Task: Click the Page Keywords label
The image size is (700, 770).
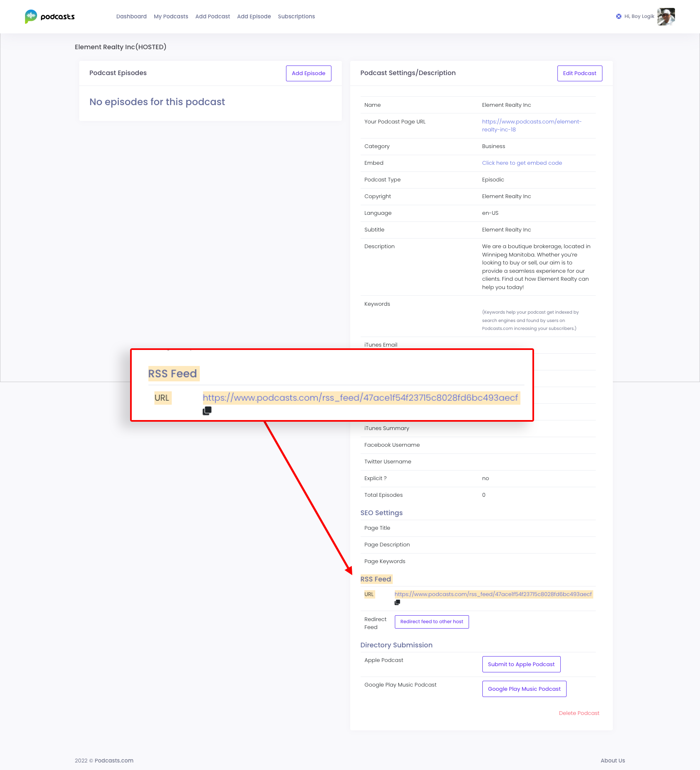Action: (x=385, y=561)
